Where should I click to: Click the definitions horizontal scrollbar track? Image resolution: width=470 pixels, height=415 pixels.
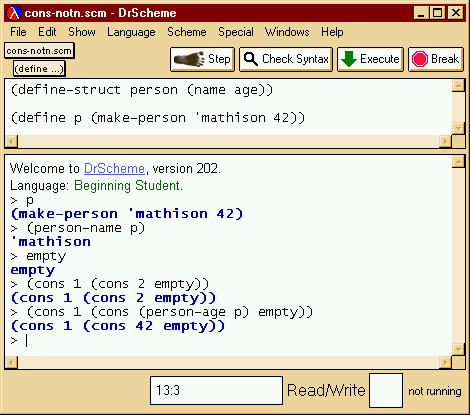228,141
